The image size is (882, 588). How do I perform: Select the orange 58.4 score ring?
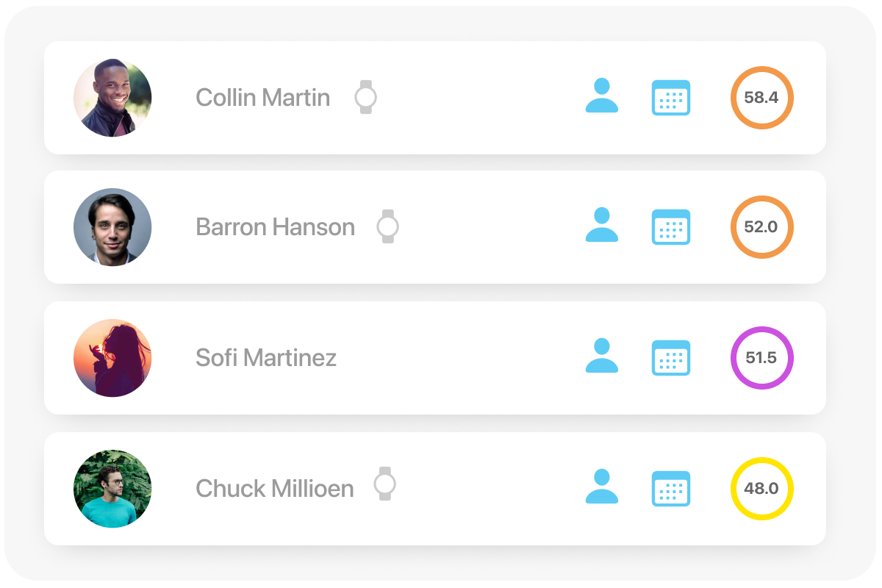click(761, 98)
